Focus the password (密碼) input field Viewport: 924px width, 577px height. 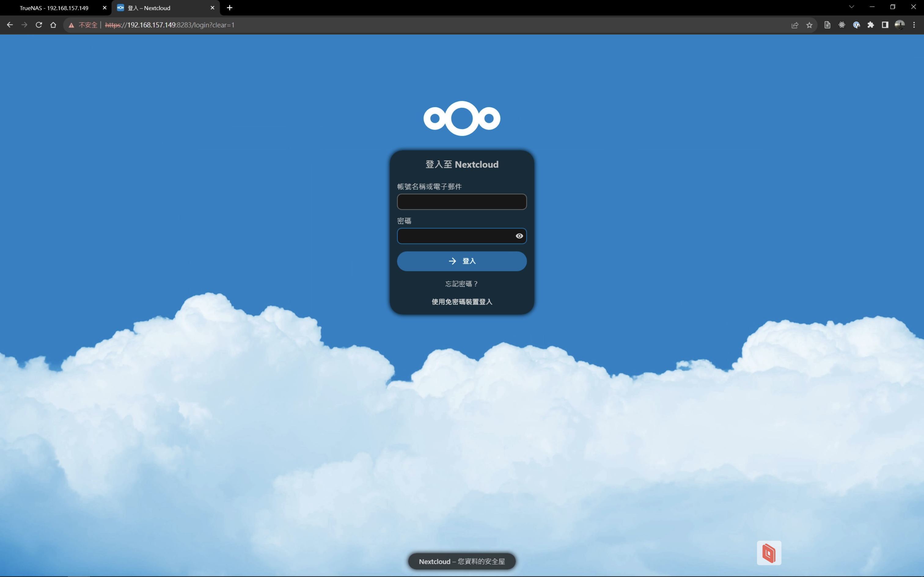pyautogui.click(x=454, y=236)
